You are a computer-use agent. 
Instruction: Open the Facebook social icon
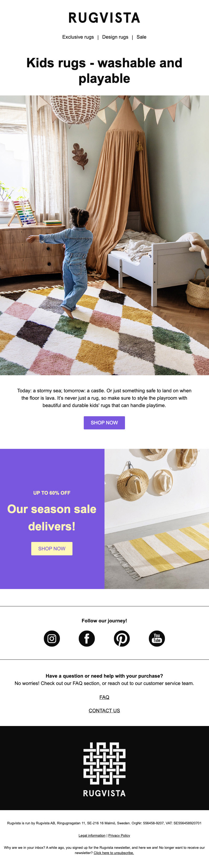click(87, 638)
